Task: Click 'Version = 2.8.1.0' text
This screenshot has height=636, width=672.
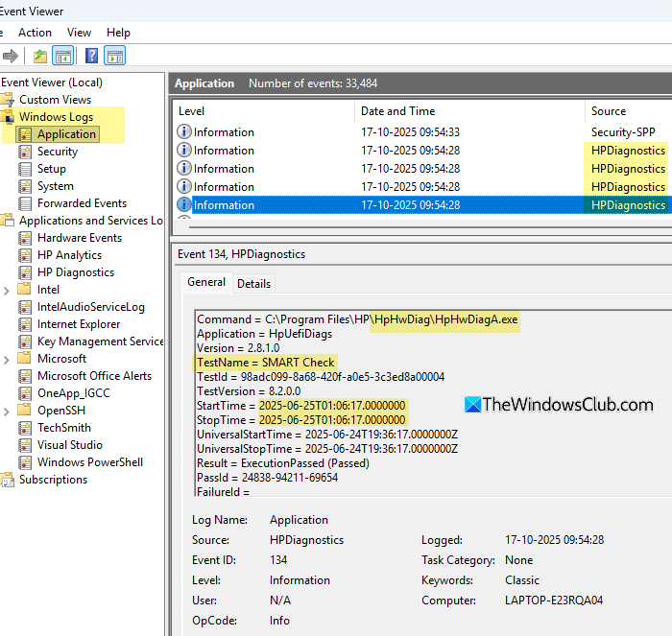Action: [238, 348]
